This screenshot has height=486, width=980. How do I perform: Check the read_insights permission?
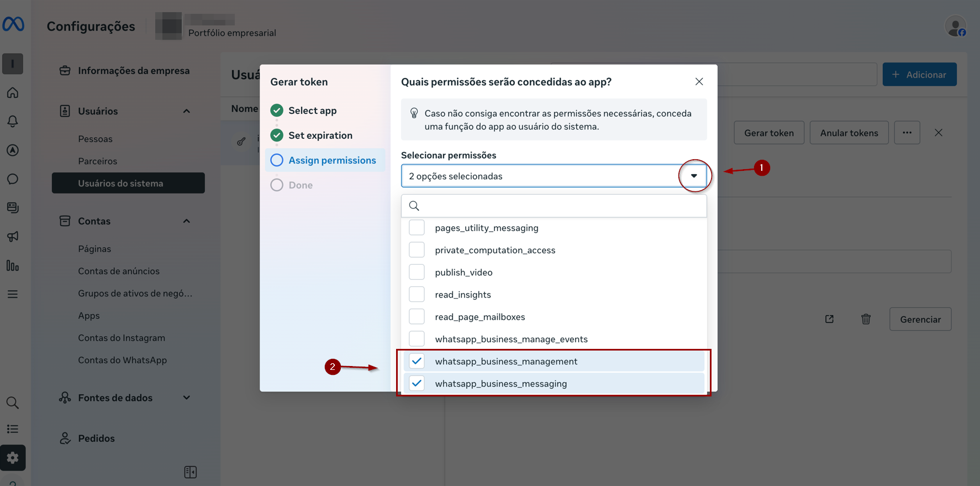417,295
